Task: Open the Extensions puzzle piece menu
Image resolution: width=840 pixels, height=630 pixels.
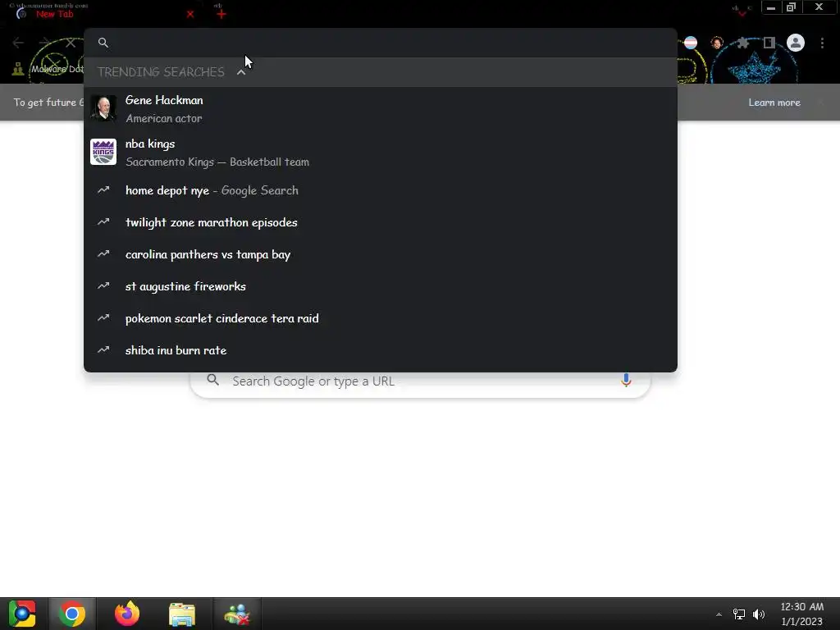Action: 742,43
